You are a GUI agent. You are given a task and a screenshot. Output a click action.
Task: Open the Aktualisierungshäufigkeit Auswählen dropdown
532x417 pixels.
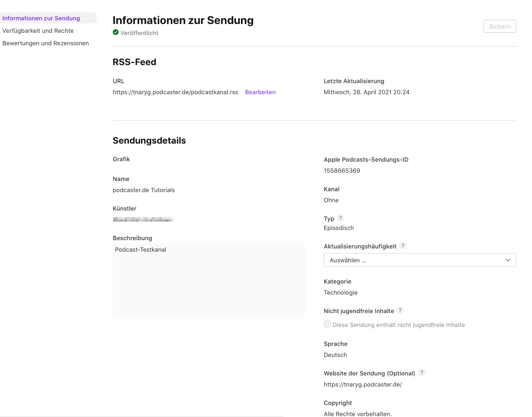pyautogui.click(x=419, y=260)
